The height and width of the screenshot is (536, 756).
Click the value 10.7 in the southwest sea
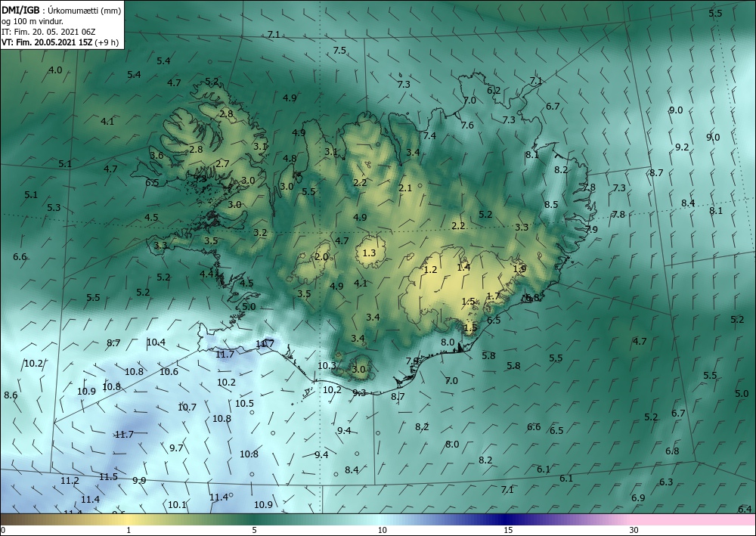187,407
